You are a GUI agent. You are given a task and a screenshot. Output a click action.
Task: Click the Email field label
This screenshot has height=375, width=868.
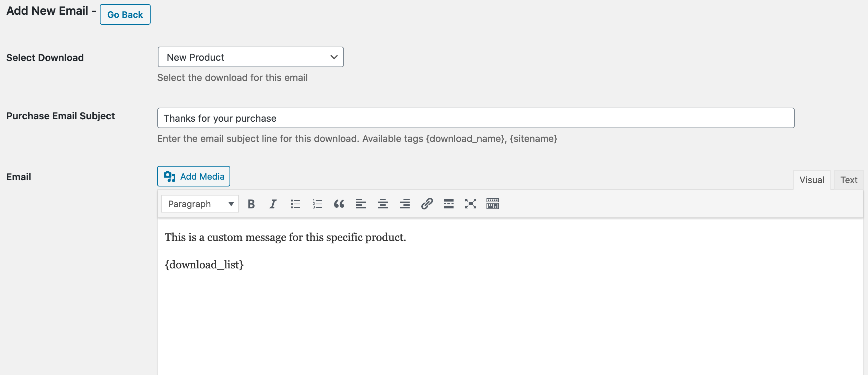coord(19,177)
